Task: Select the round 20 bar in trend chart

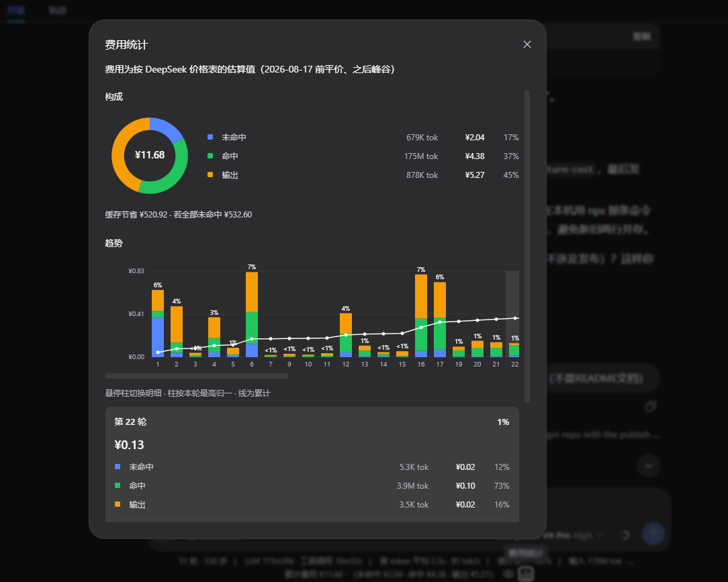Action: (477, 349)
